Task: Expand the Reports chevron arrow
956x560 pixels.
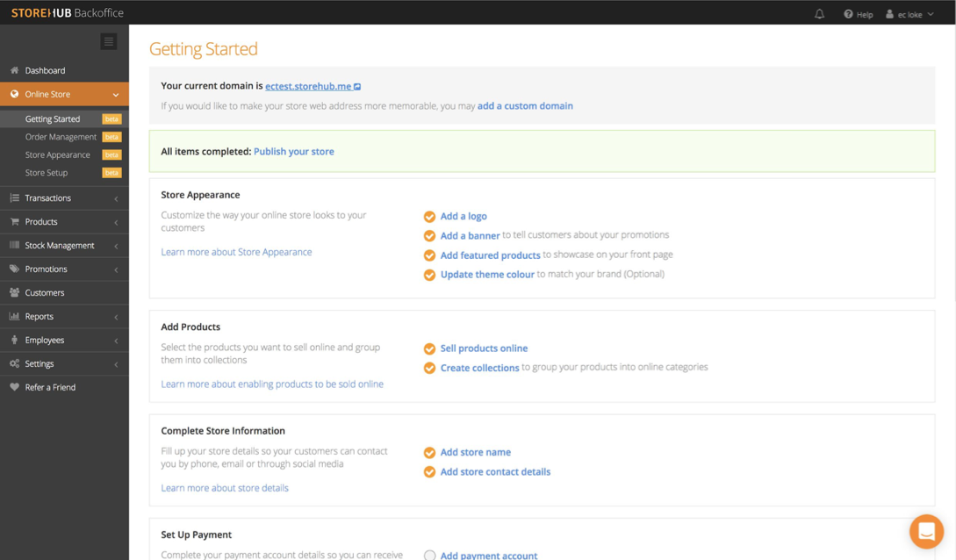Action: pos(116,317)
